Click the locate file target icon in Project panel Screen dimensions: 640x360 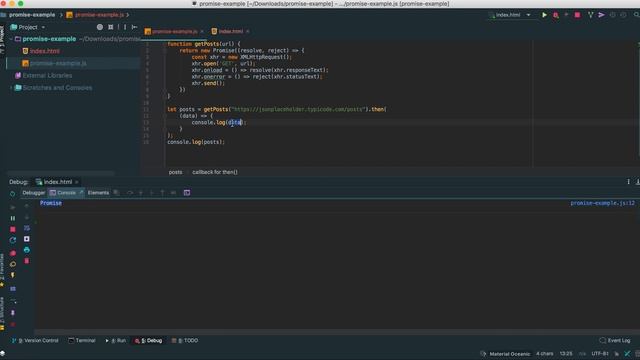[x=100, y=27]
